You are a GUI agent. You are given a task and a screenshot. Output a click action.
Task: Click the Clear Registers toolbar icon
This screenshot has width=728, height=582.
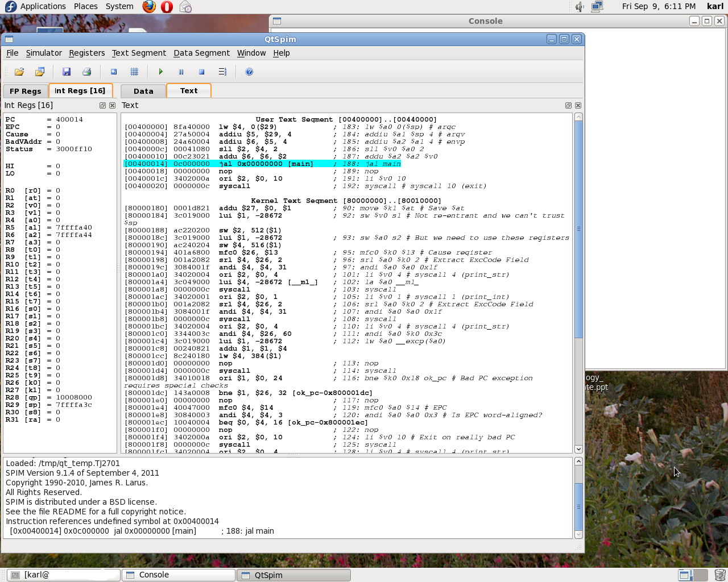[114, 72]
